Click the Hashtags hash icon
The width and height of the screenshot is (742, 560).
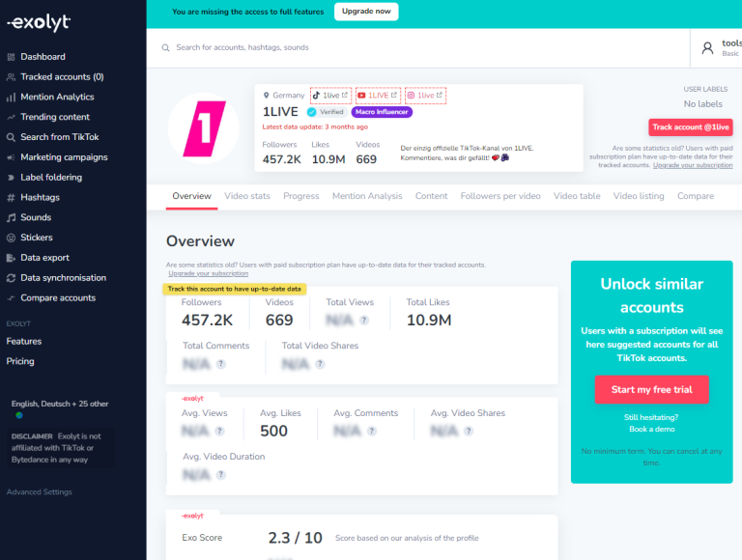click(11, 198)
